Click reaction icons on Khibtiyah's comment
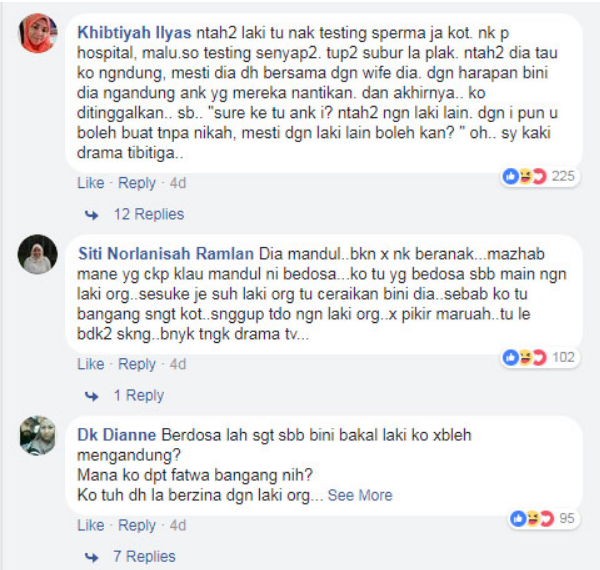Image resolution: width=600 pixels, height=570 pixels. [525, 176]
